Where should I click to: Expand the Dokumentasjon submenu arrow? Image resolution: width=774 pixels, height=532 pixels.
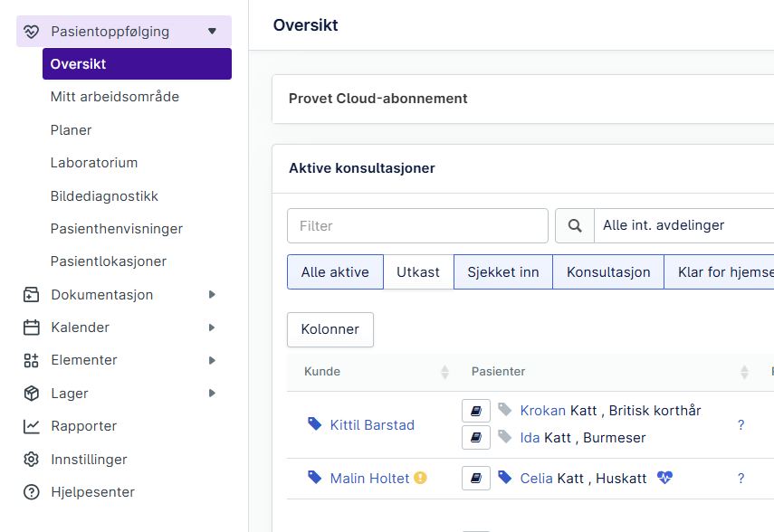click(x=212, y=295)
